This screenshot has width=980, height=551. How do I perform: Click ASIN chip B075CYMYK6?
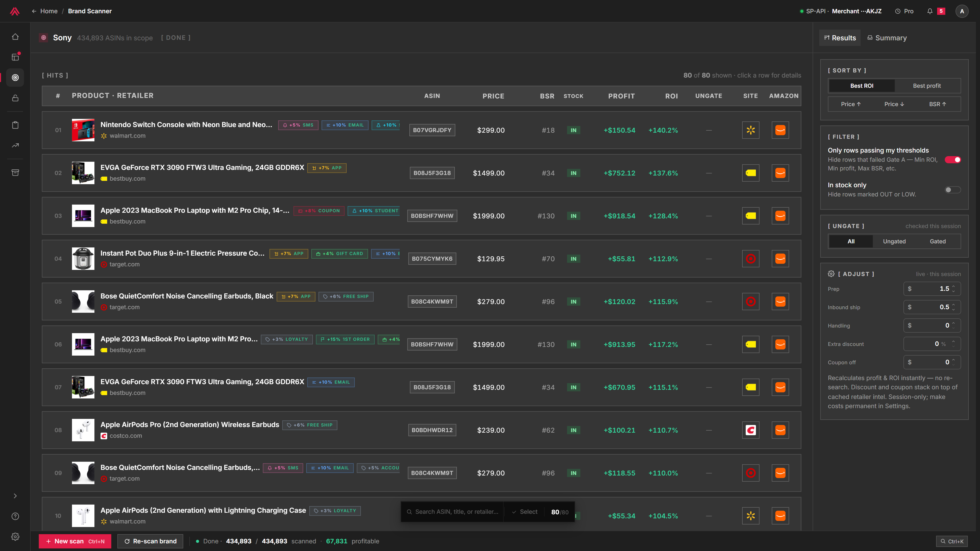pos(432,259)
